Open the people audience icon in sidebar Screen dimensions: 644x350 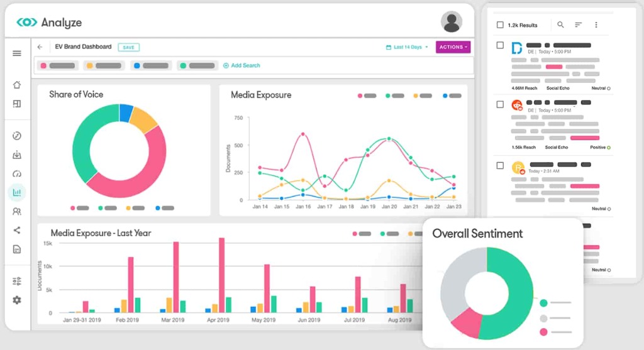(17, 211)
